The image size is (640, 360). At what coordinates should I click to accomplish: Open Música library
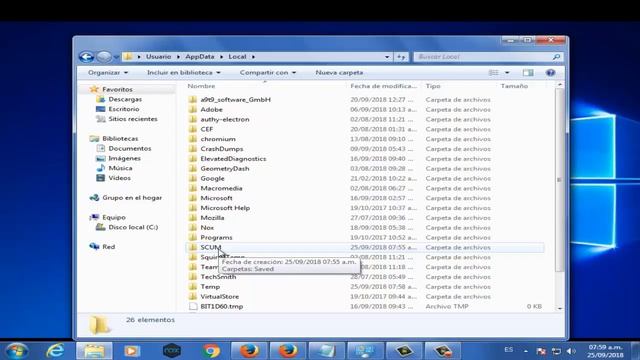(120, 168)
